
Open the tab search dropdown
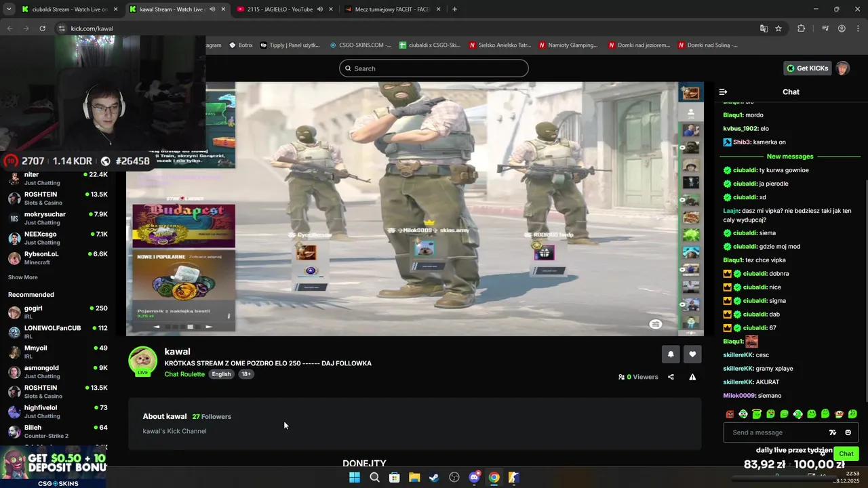[x=9, y=9]
